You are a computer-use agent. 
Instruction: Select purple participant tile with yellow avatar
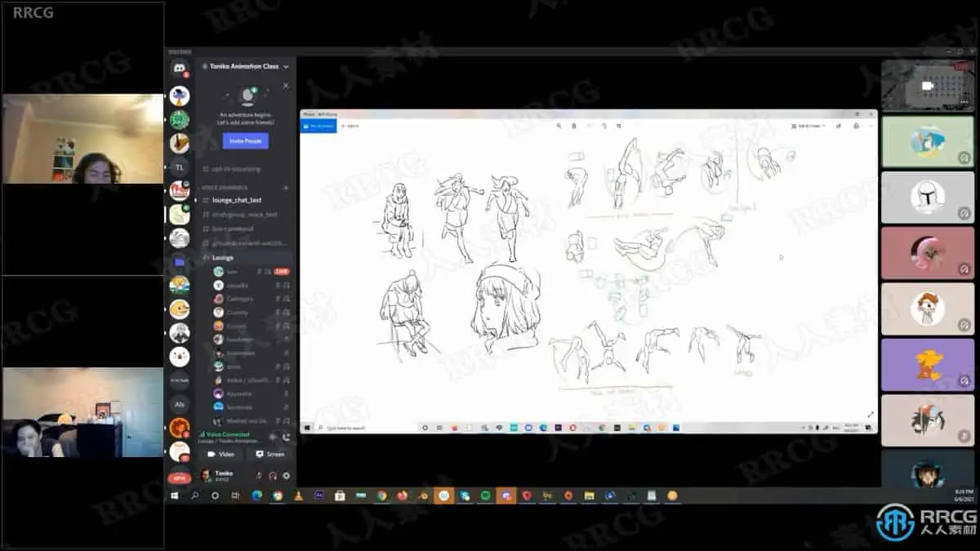pyautogui.click(x=928, y=365)
